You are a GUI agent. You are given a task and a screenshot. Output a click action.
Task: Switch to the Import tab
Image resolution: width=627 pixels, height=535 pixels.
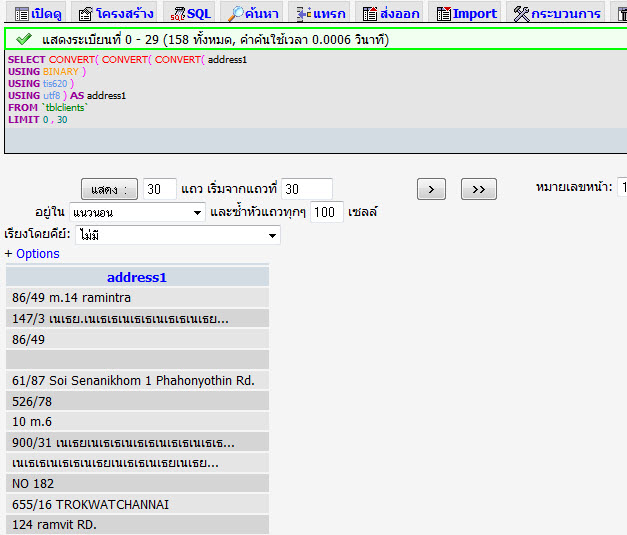pos(466,12)
